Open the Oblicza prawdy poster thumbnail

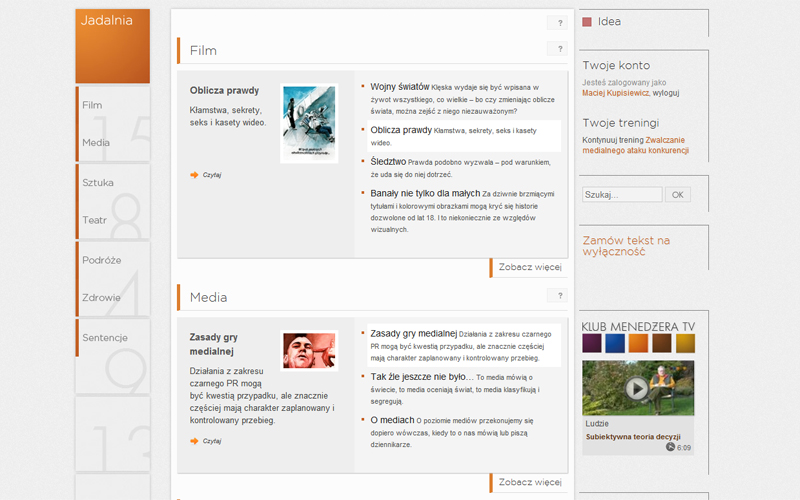tap(309, 123)
